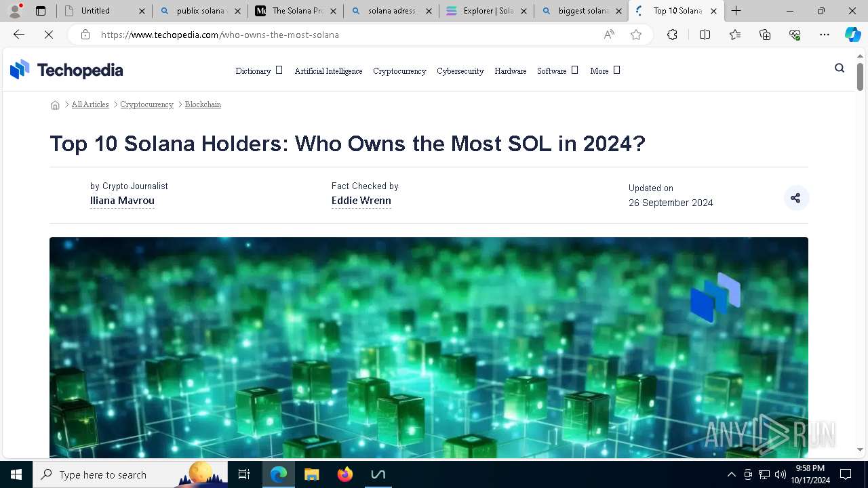This screenshot has width=868, height=488.
Task: Go back using the browser back arrow
Action: pos(19,35)
